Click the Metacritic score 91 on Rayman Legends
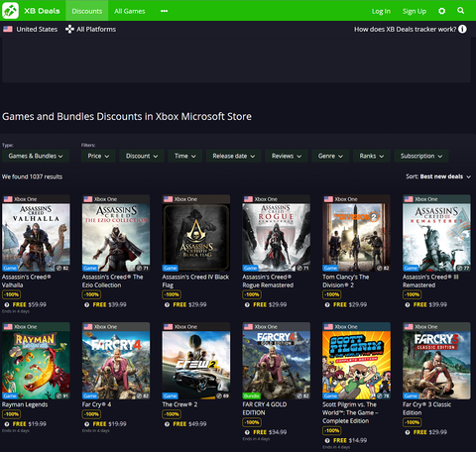Screen dimensions: 476x452 [x=62, y=395]
